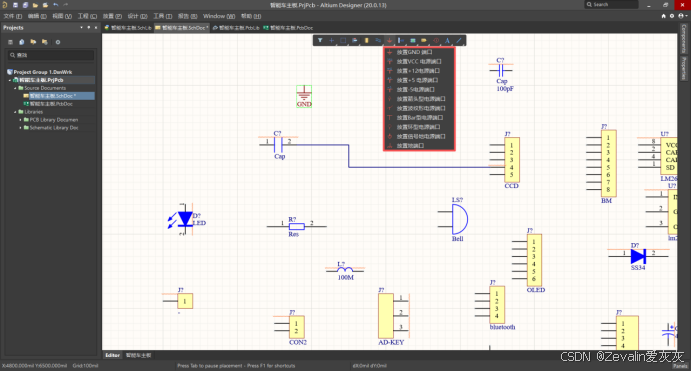The width and height of the screenshot is (692, 371).
Task: Click the redo arrow in title bar
Action: (x=66, y=5)
